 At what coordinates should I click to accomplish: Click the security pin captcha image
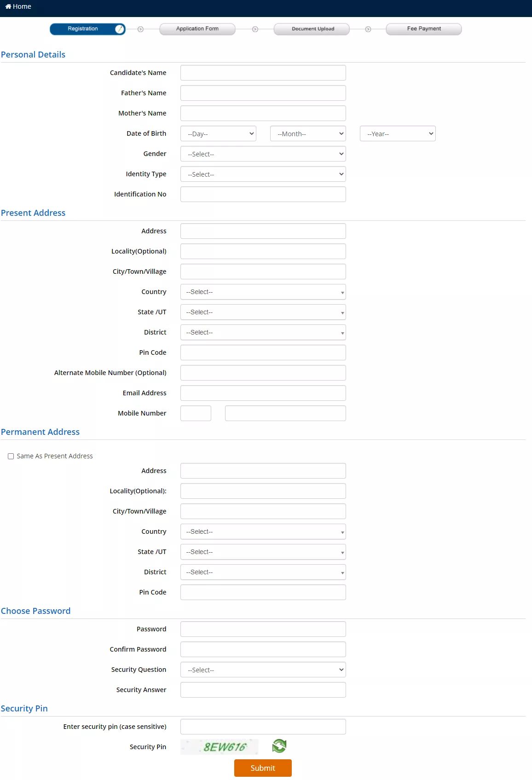pyautogui.click(x=220, y=746)
